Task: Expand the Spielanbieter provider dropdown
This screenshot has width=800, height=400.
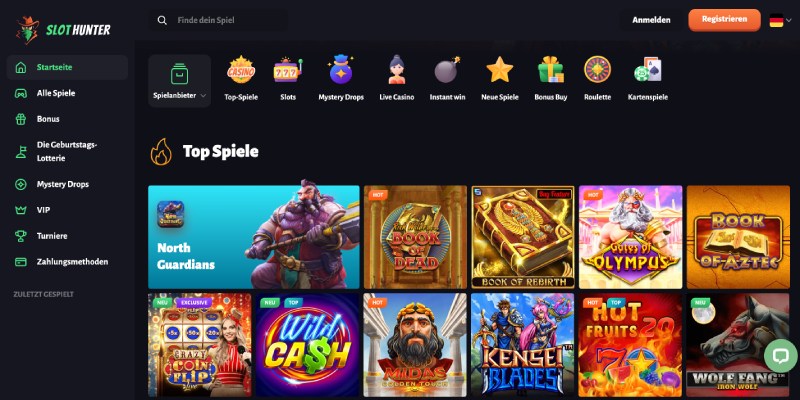Action: (x=180, y=81)
